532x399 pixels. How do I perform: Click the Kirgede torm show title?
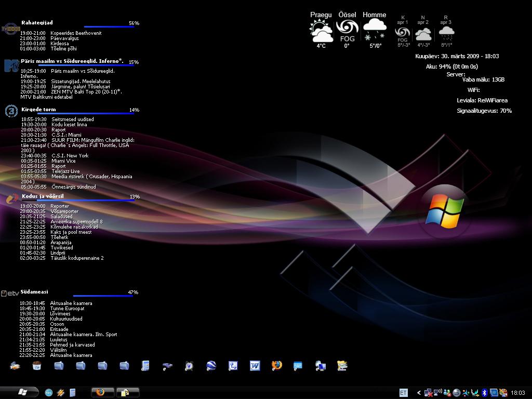38,110
